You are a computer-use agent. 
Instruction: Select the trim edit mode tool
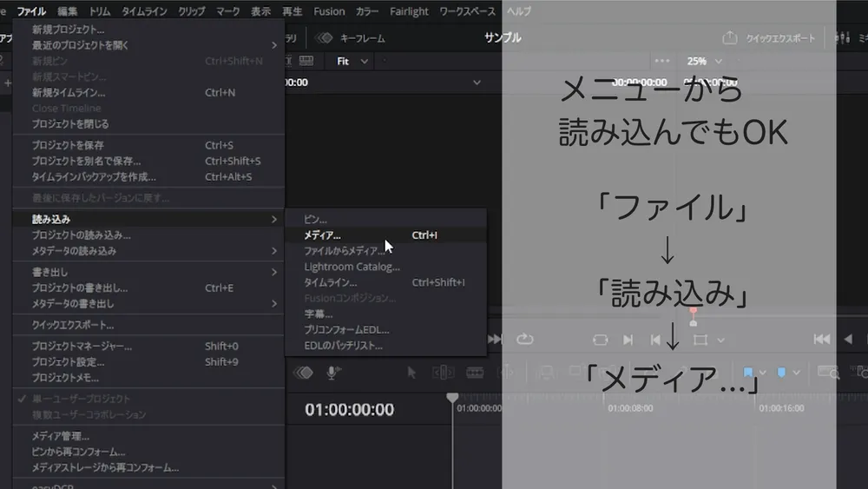coord(444,373)
